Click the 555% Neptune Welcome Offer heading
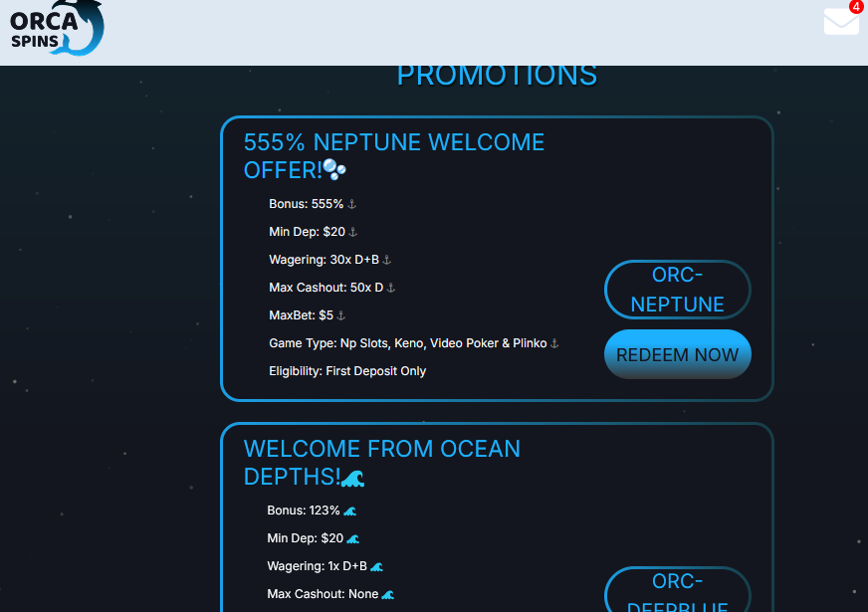Viewport: 868px width, 612px height. click(394, 156)
